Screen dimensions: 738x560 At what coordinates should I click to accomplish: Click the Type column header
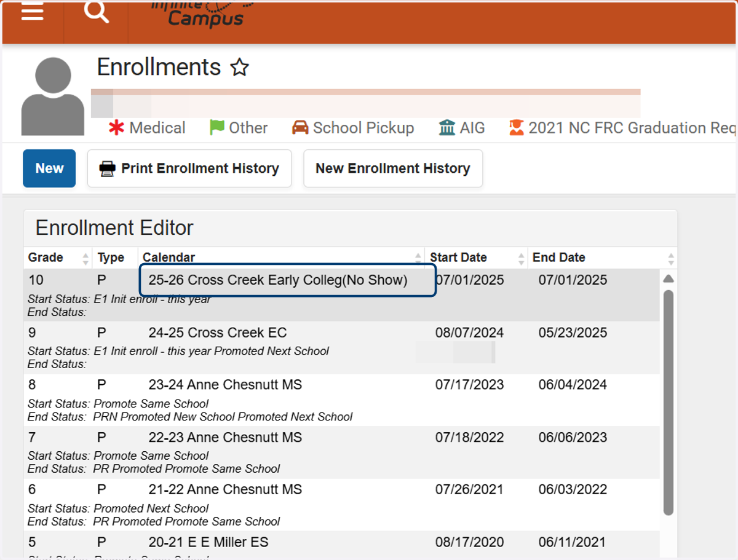pos(111,258)
